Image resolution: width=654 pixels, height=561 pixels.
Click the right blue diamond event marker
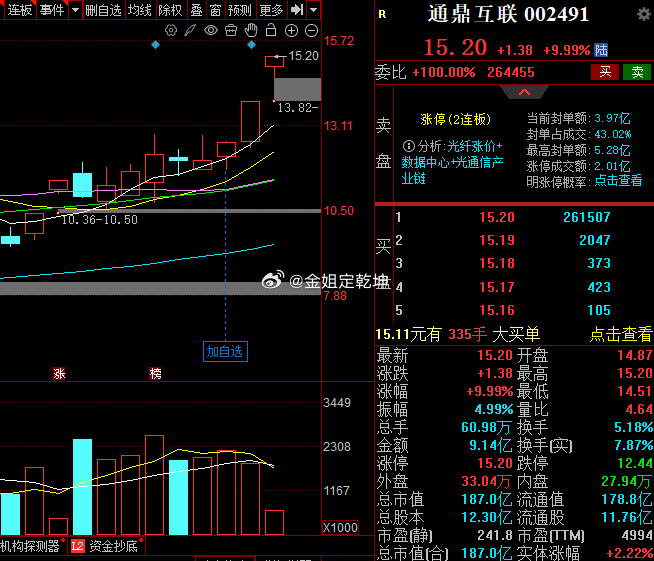[252, 45]
